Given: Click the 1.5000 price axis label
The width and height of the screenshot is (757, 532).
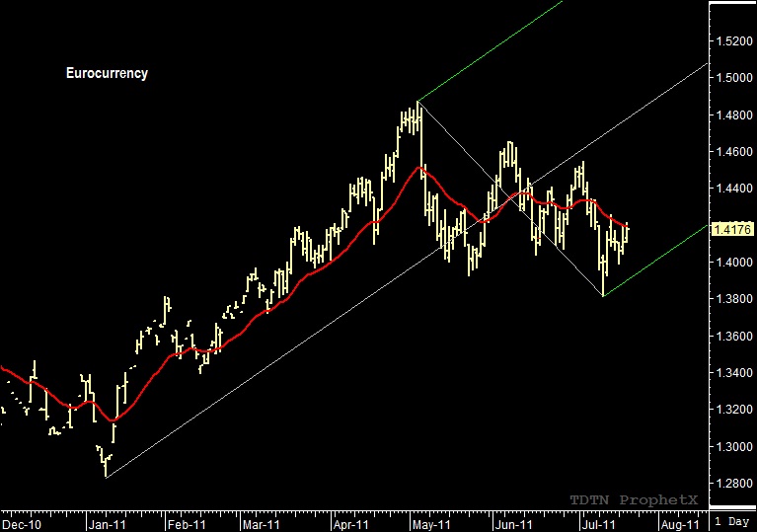Looking at the screenshot, I should [x=733, y=78].
